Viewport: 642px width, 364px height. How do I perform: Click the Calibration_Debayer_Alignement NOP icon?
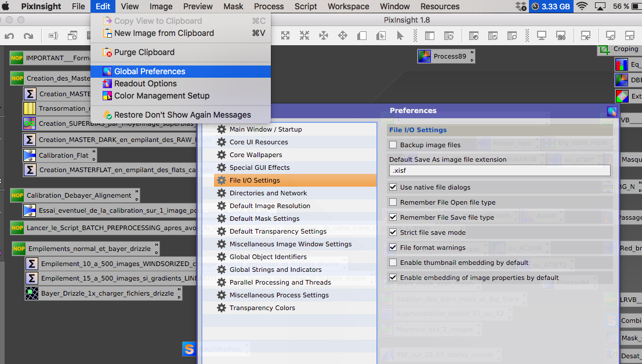17,195
